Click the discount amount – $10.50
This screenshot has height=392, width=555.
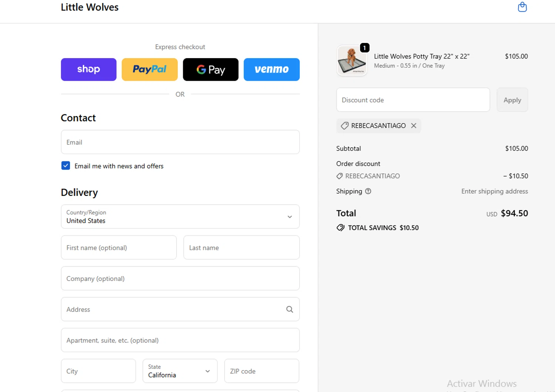[515, 176]
